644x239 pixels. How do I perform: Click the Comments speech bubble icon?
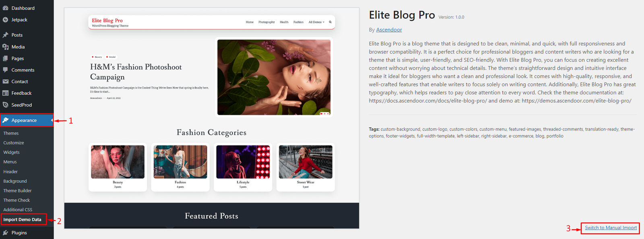click(5, 70)
